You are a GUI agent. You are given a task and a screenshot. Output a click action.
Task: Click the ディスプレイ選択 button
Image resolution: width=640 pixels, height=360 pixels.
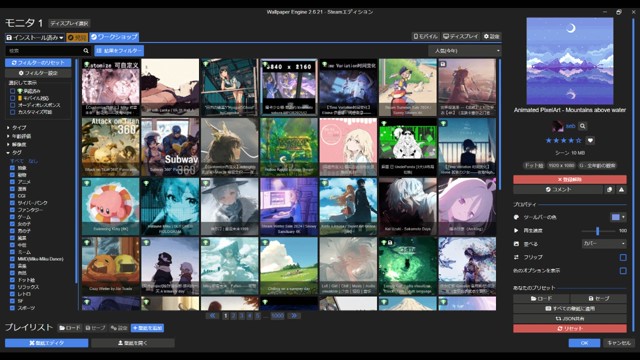point(69,24)
